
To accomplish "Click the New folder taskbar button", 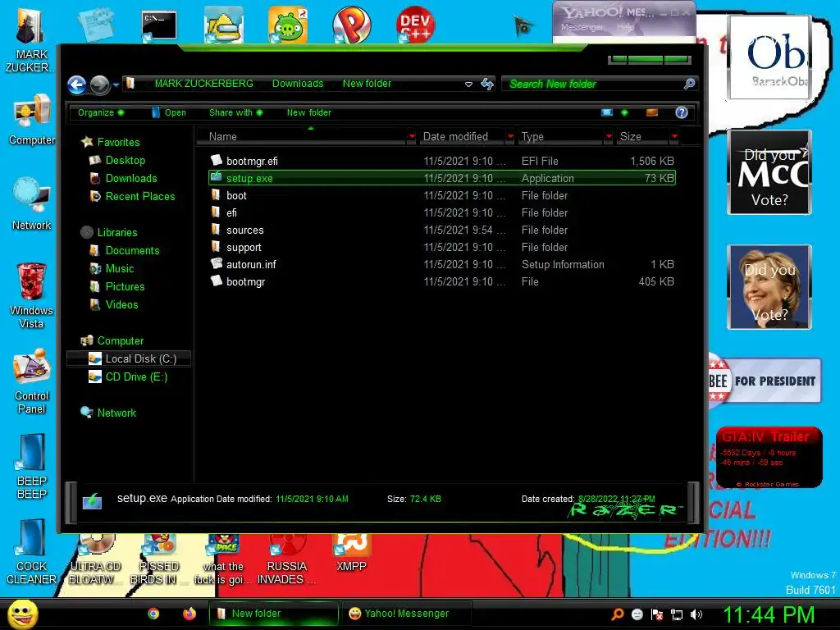I will [273, 614].
